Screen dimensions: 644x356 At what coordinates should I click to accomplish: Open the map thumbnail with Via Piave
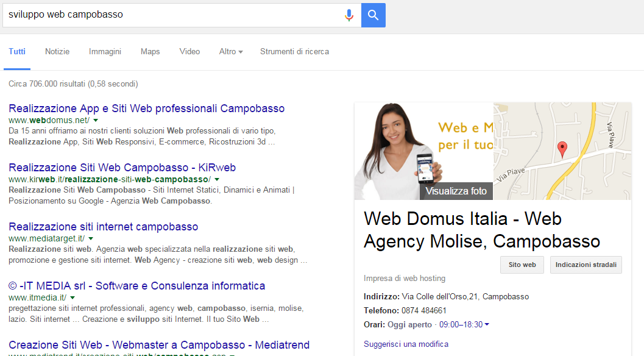562,151
